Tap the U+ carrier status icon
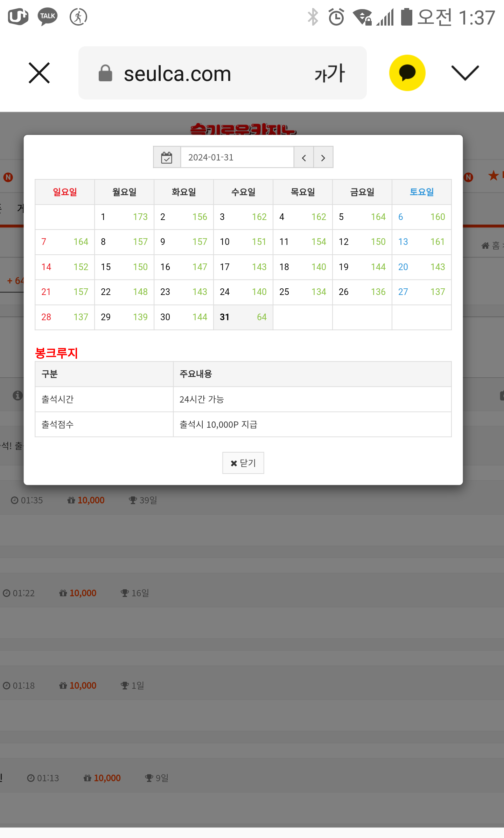Screen dimensions: 504x838 tap(18, 16)
